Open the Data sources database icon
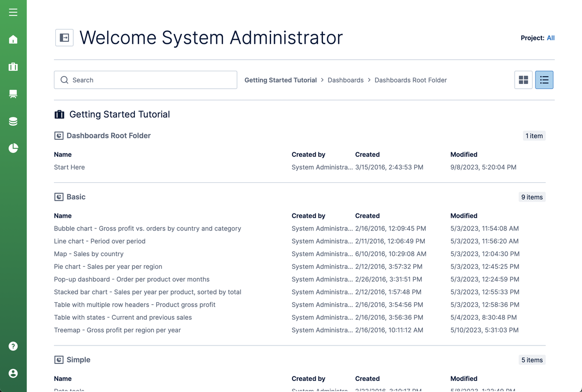 (13, 121)
